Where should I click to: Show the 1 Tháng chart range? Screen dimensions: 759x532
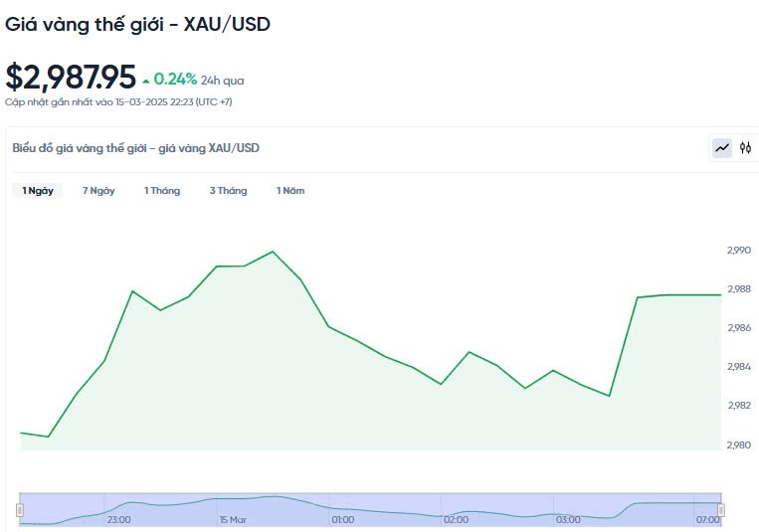point(162,191)
